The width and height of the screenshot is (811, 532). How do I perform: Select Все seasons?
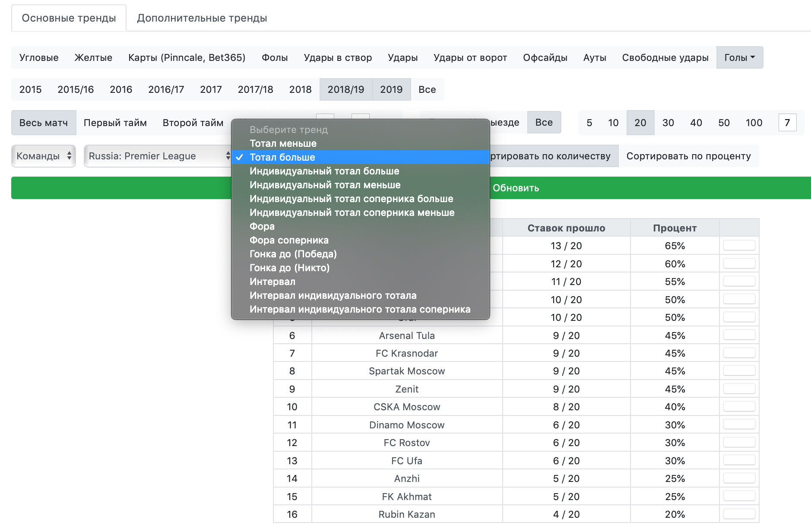tap(427, 89)
